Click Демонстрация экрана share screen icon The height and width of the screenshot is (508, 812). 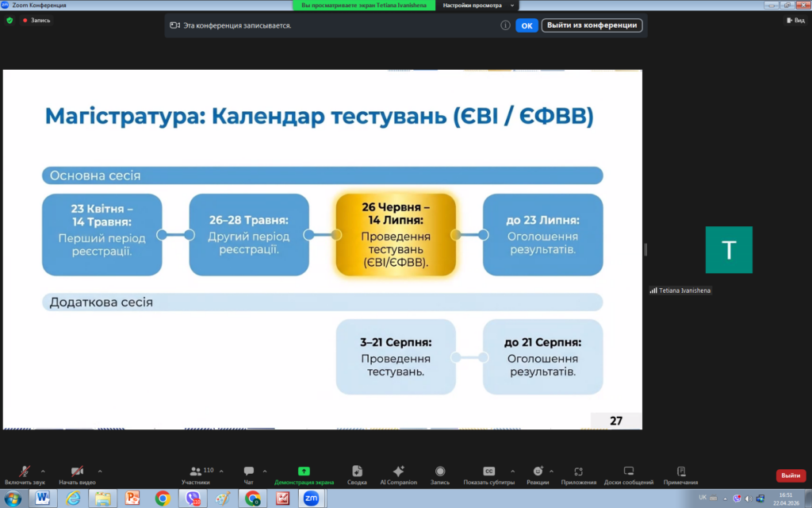(304, 471)
